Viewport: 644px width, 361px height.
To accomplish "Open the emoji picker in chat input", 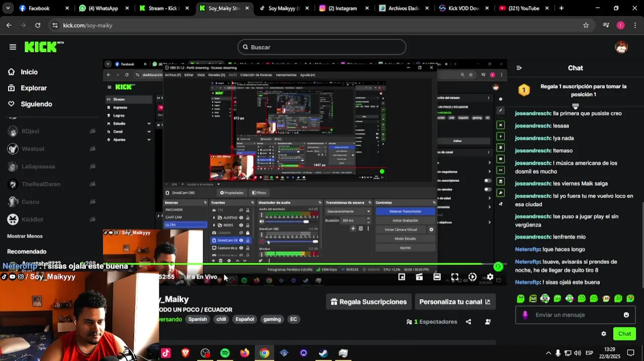I will pyautogui.click(x=626, y=315).
